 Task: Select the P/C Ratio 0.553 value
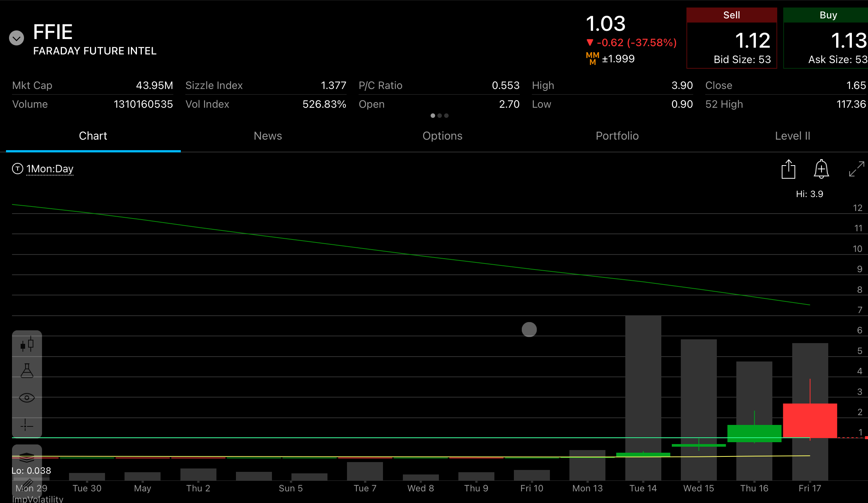coord(506,86)
